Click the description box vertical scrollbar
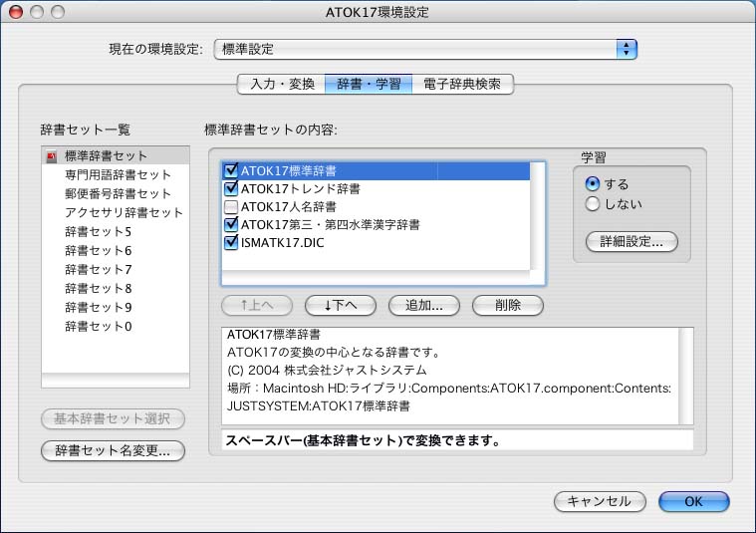 (685, 377)
